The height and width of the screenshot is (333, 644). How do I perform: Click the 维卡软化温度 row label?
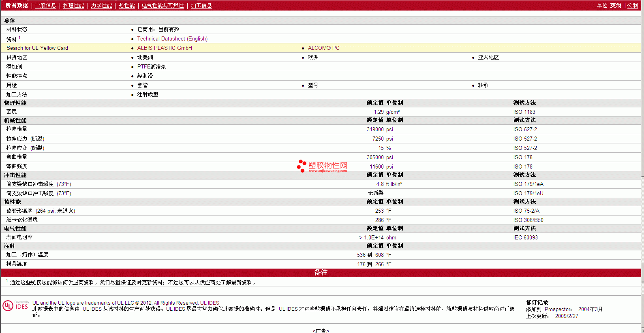click(x=22, y=220)
